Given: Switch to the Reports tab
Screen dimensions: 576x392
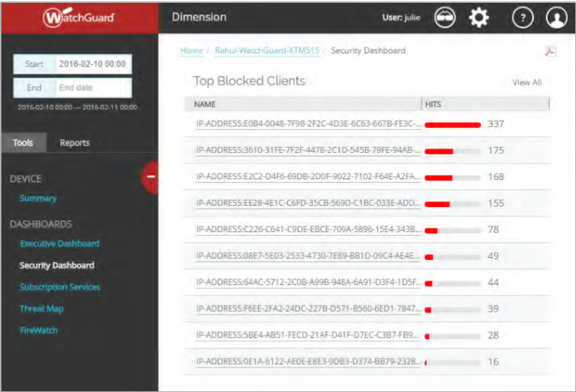Looking at the screenshot, I should point(74,143).
